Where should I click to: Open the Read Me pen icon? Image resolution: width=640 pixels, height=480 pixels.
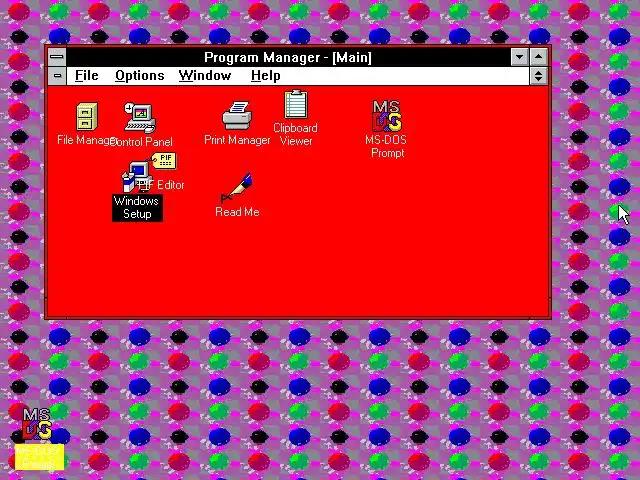pos(237,188)
